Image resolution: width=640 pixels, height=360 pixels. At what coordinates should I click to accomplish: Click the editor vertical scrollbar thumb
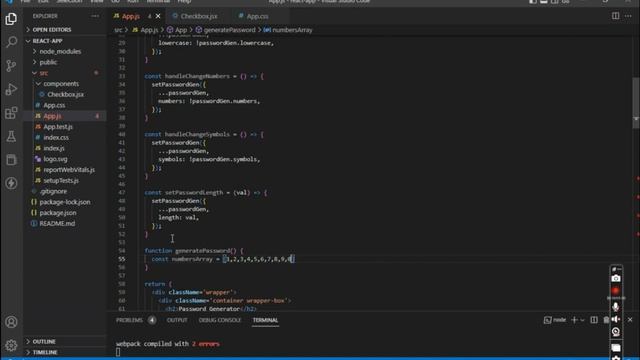636,102
